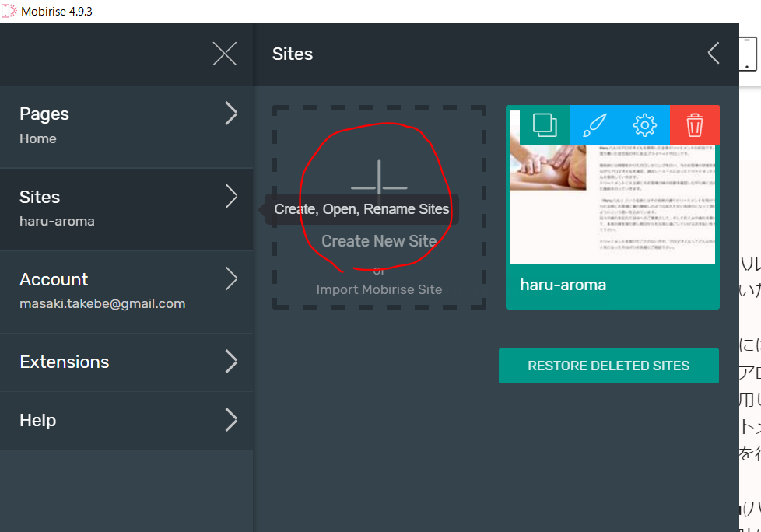Click the haru-aroma site name label
Viewport: 761px width, 532px height.
coord(563,285)
